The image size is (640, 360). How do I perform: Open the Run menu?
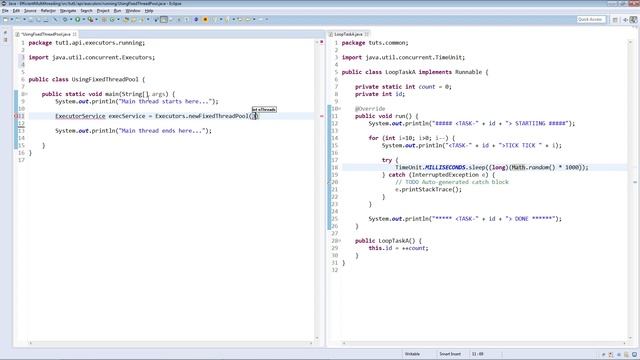pos(117,11)
